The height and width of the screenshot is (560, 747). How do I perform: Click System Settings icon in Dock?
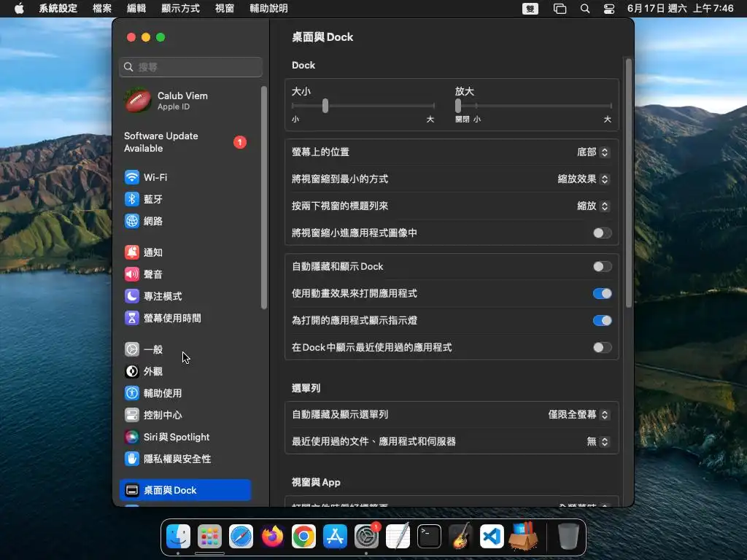click(x=366, y=537)
